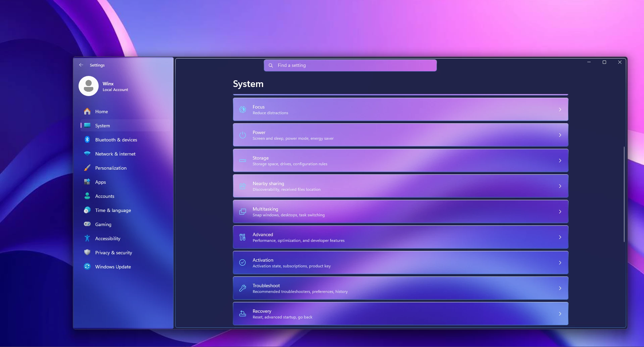Click the search magnifier icon in Find a setting
This screenshot has width=644, height=347.
[271, 66]
